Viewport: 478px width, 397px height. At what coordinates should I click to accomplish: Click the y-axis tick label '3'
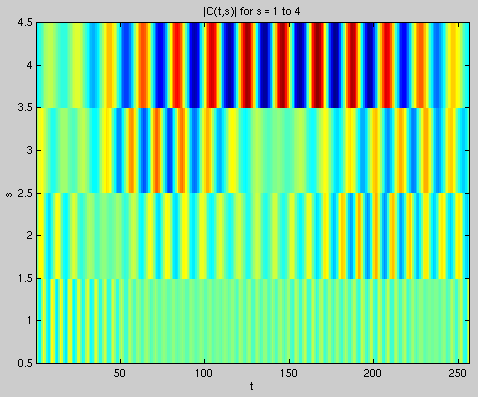[29, 150]
